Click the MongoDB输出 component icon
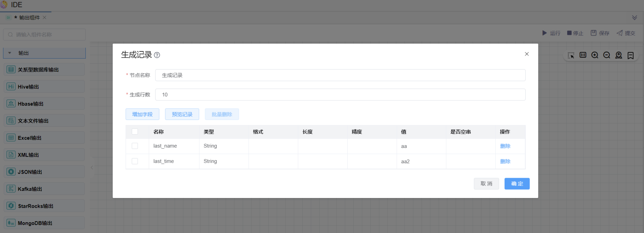Screen dimensions: 644x233 [11, 223]
